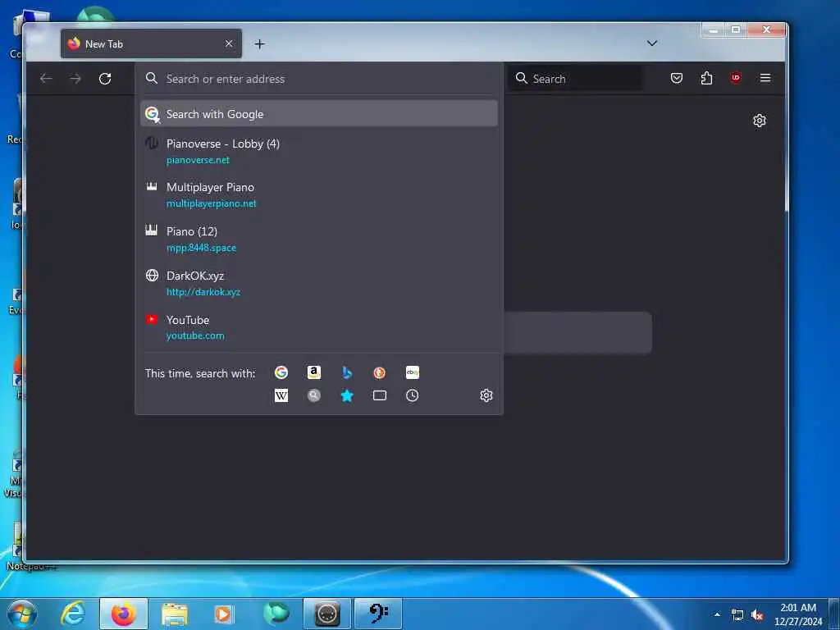840x630 pixels.
Task: Open Windows Explorer from taskbar
Action: click(x=175, y=614)
